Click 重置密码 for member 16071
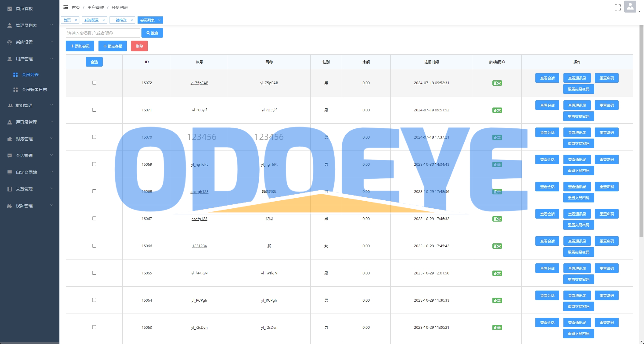The width and height of the screenshot is (644, 344). pos(607,105)
